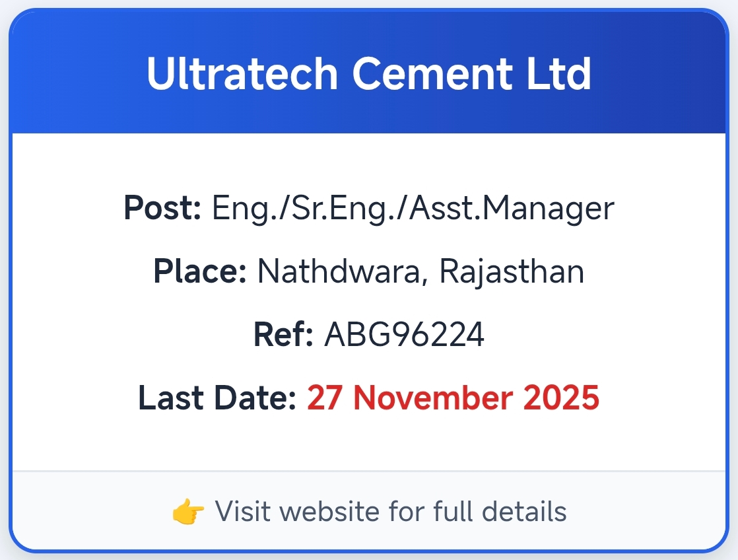Click the word Ultratech in the header
Image resolution: width=738 pixels, height=560 pixels.
tap(242, 73)
